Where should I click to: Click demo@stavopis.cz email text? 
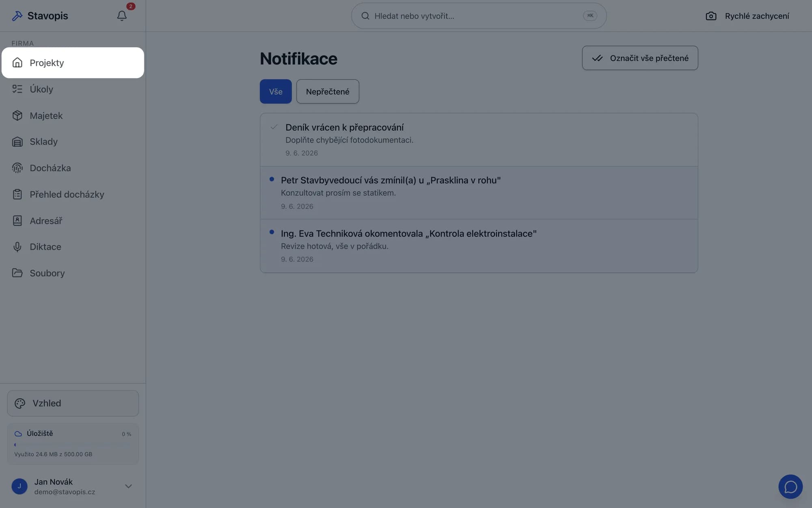[x=65, y=492]
